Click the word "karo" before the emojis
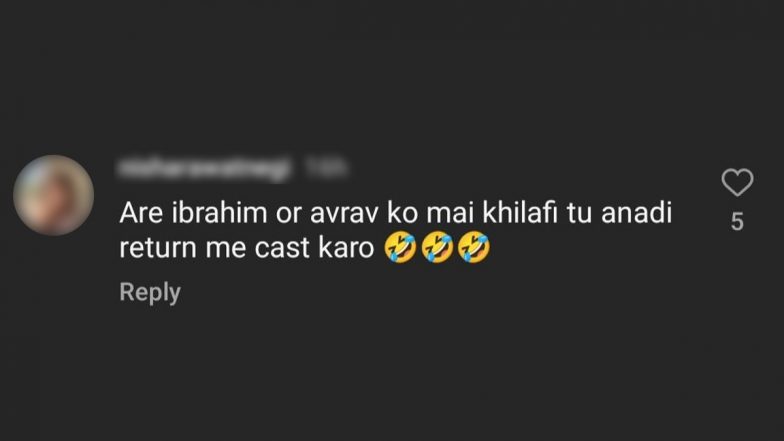 point(346,247)
